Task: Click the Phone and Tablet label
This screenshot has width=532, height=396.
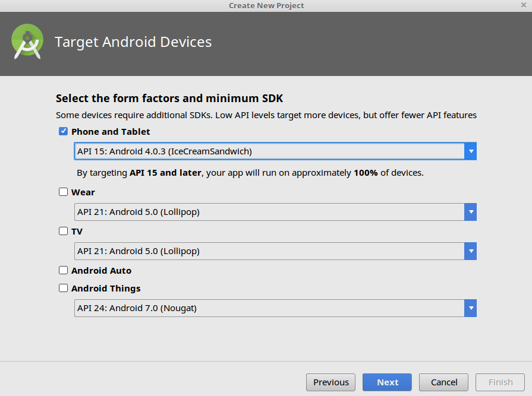Action: [111, 131]
